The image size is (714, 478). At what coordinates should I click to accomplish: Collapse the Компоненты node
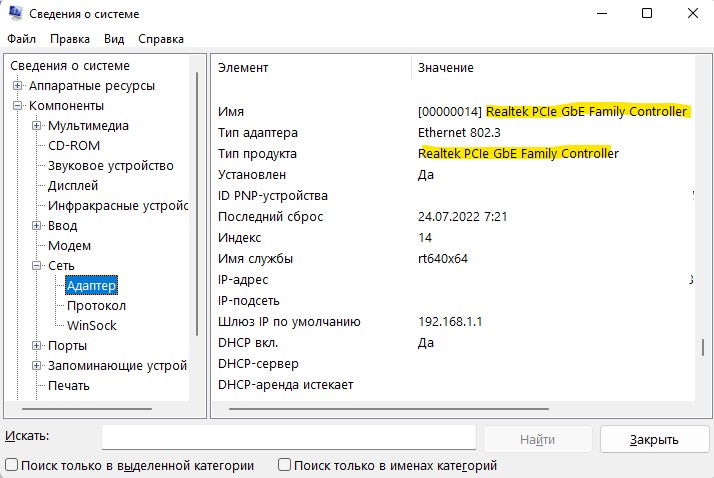click(x=17, y=106)
